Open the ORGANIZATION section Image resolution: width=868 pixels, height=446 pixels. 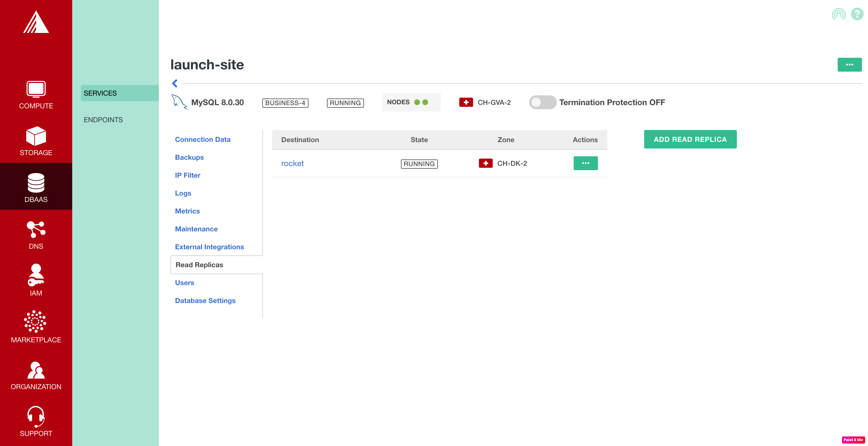[36, 375]
